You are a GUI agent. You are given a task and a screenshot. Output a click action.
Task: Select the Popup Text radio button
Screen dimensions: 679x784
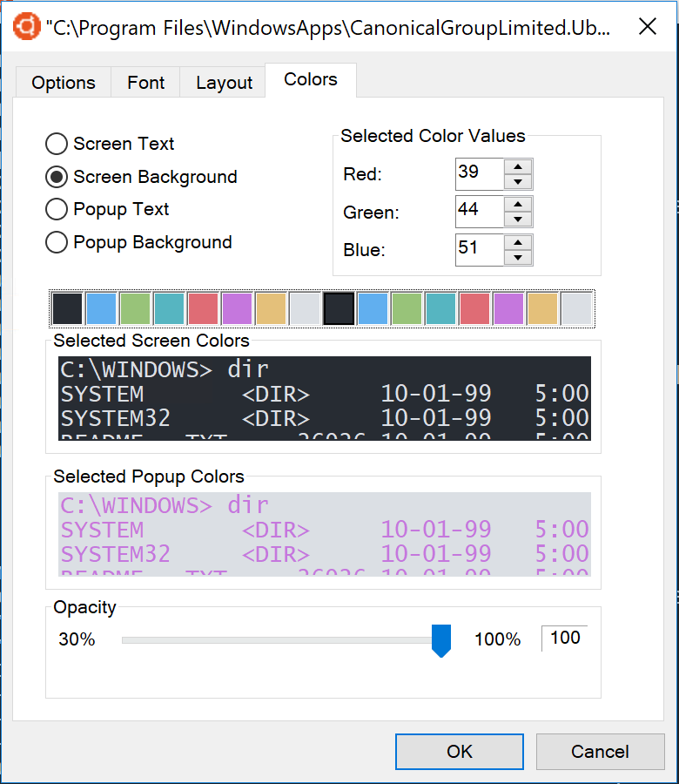(56, 209)
